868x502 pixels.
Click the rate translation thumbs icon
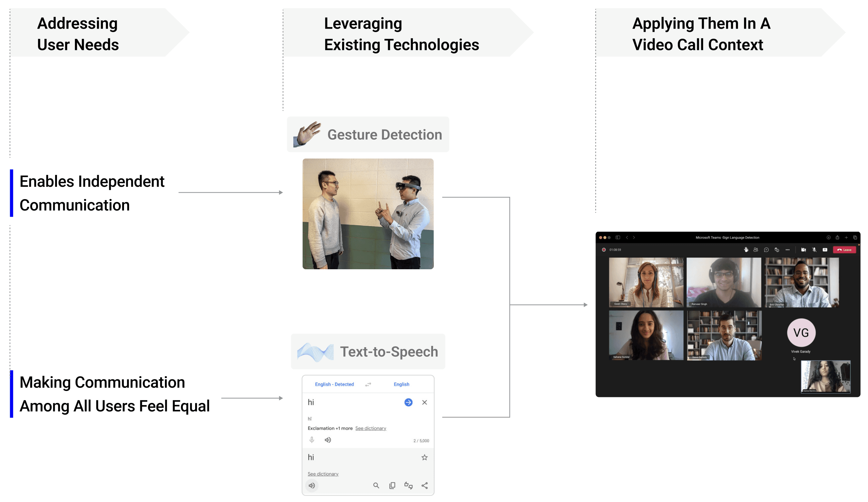pyautogui.click(x=409, y=485)
